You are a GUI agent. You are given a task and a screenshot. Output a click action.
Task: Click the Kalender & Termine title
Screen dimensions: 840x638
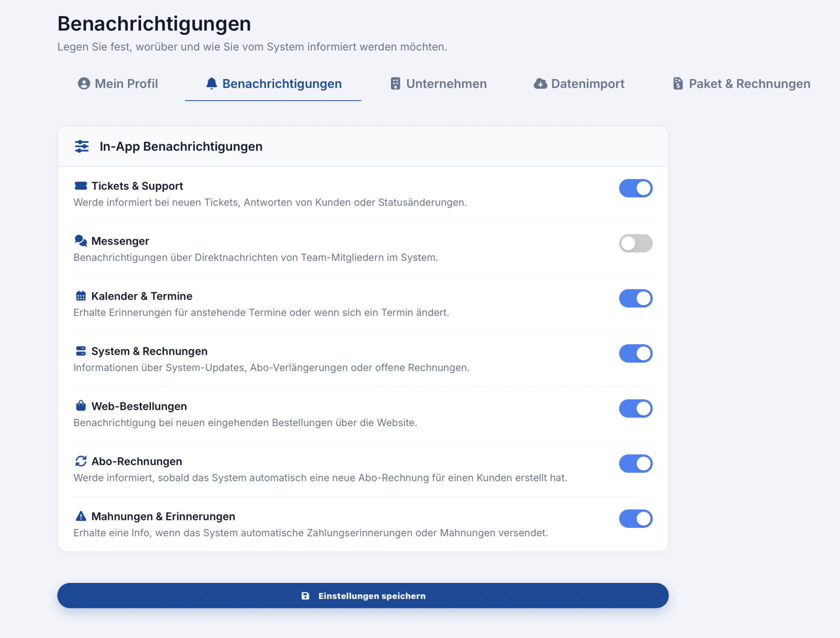click(x=142, y=296)
